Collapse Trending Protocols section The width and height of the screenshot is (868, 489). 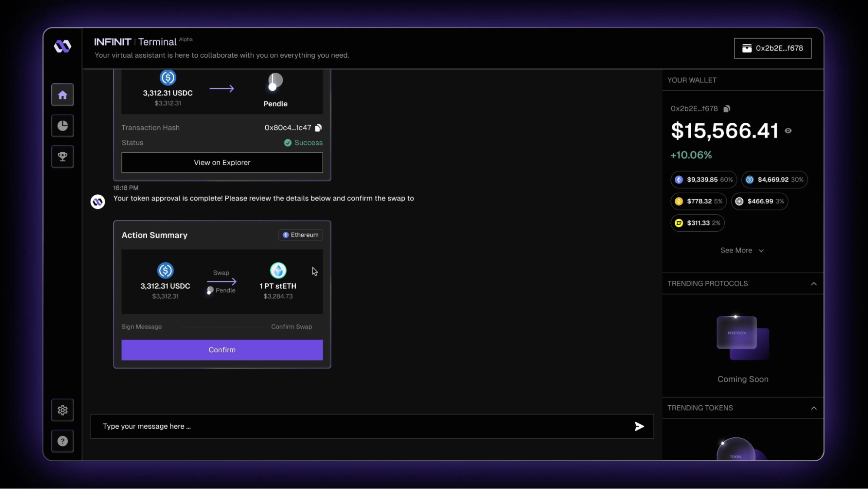pyautogui.click(x=814, y=284)
